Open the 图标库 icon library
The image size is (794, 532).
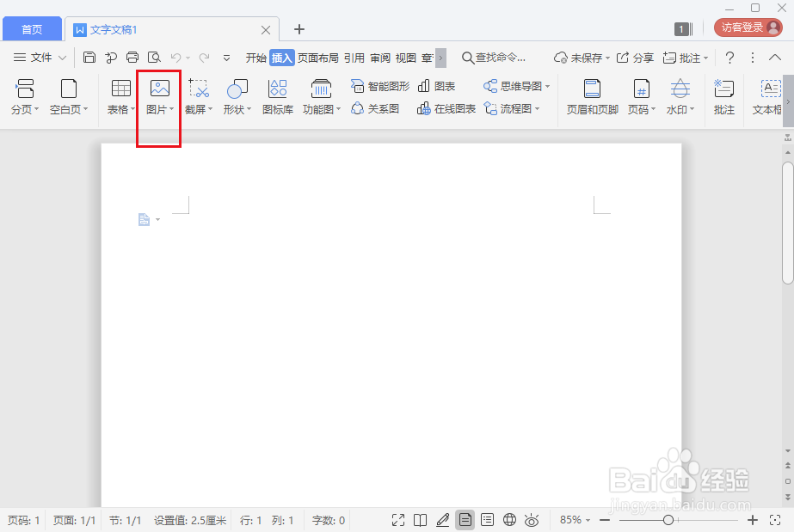click(278, 96)
